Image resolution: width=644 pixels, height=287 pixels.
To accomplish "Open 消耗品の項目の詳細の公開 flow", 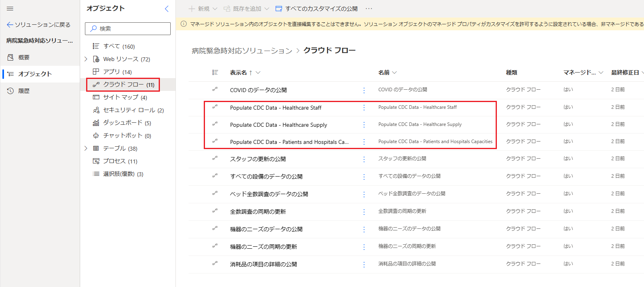I will (264, 264).
